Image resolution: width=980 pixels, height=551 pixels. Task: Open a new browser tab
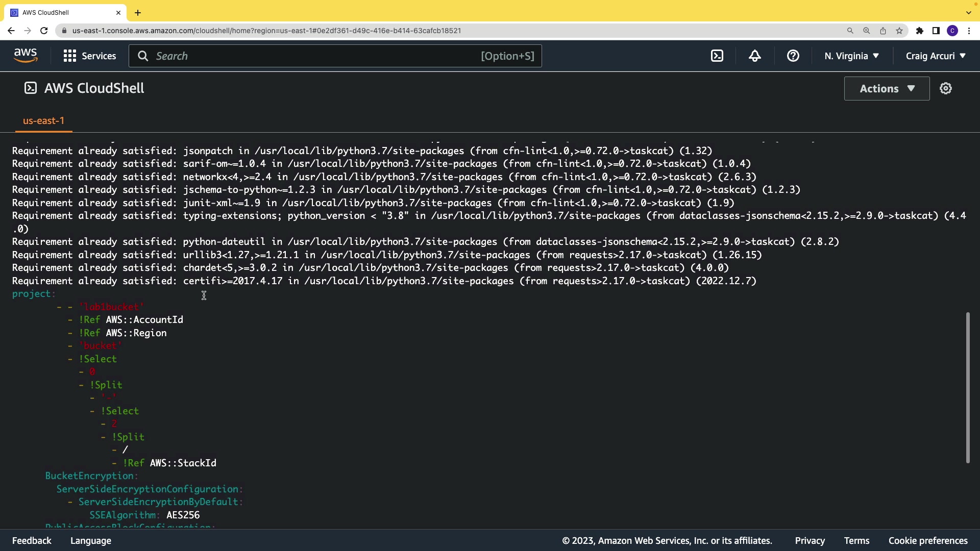(138, 13)
